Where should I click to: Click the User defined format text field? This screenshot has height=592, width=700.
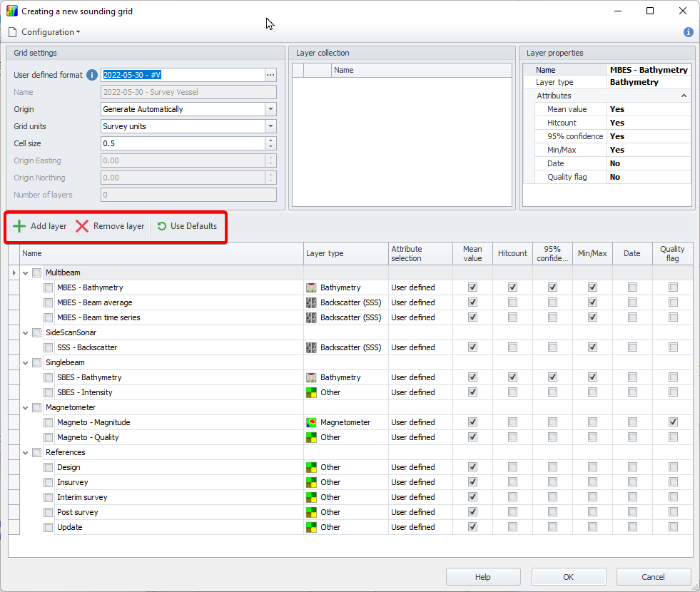point(182,75)
